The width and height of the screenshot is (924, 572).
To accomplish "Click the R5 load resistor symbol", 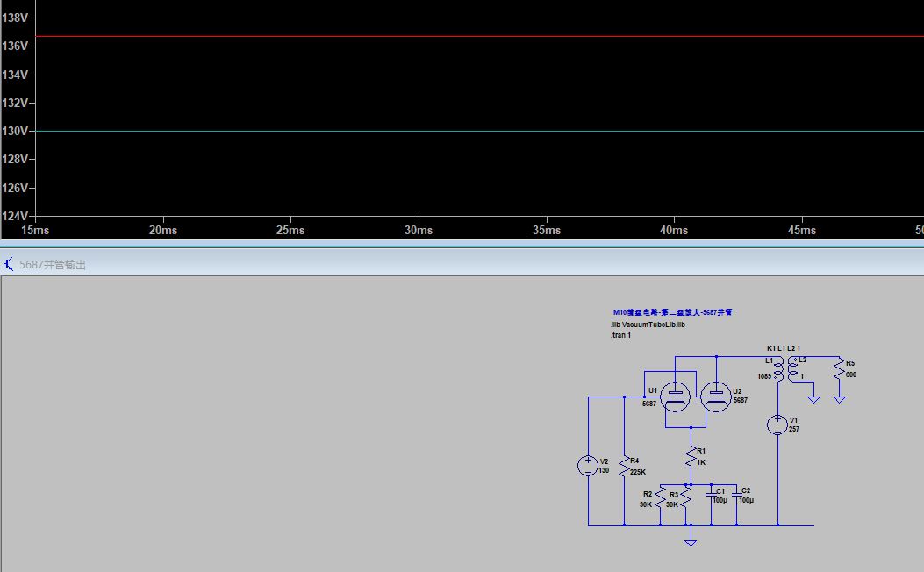I will tap(840, 369).
